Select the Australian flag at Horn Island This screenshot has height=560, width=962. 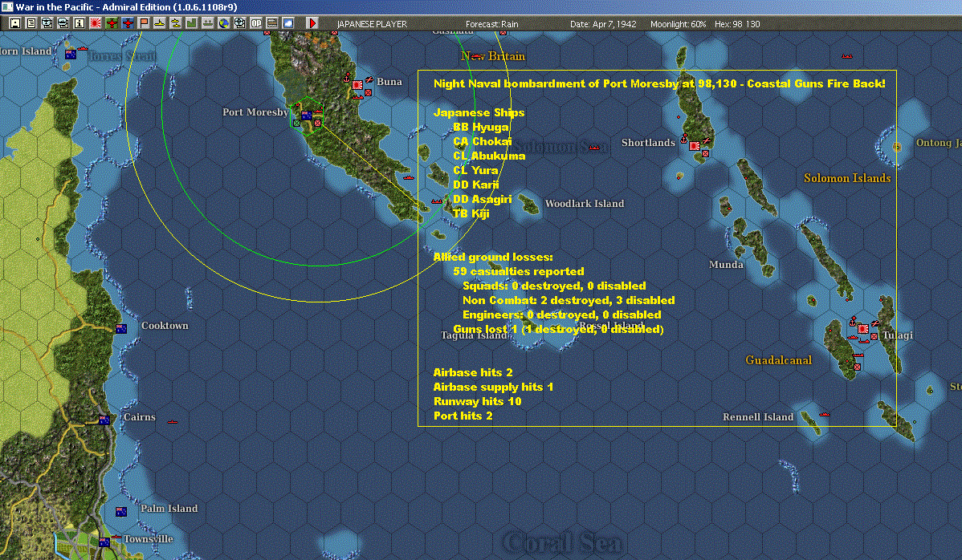[71, 54]
